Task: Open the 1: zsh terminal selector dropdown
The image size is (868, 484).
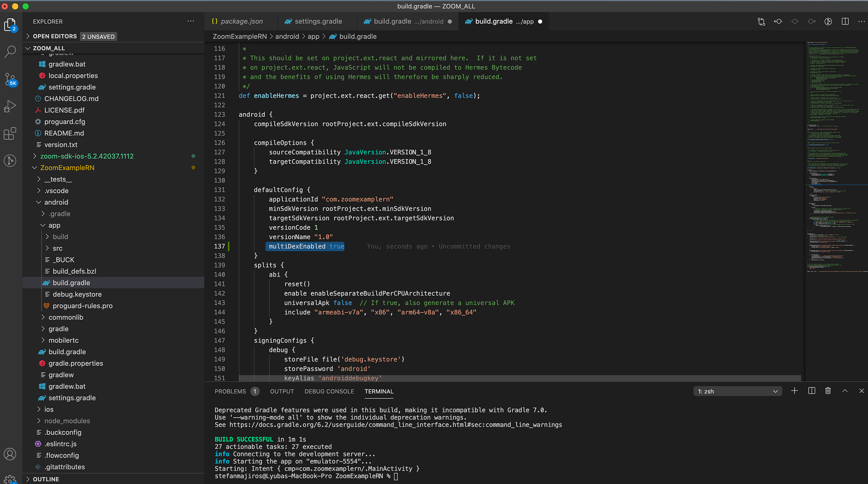Action: tap(737, 391)
